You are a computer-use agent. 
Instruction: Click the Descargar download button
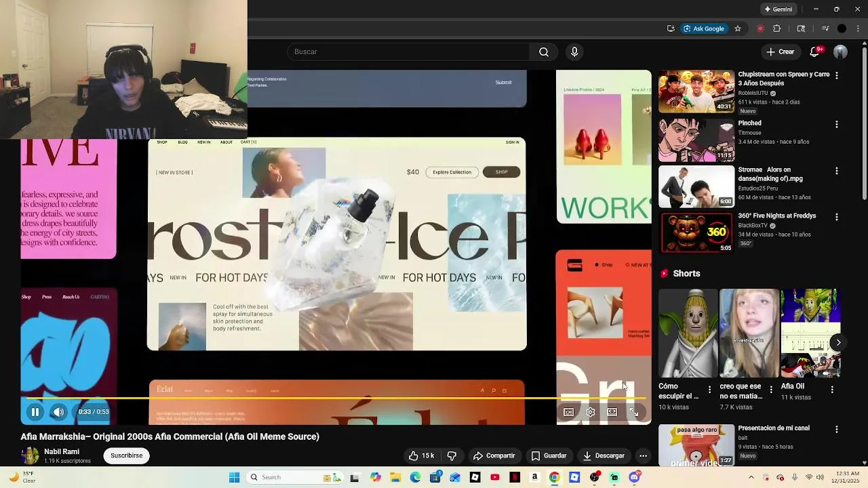point(604,455)
